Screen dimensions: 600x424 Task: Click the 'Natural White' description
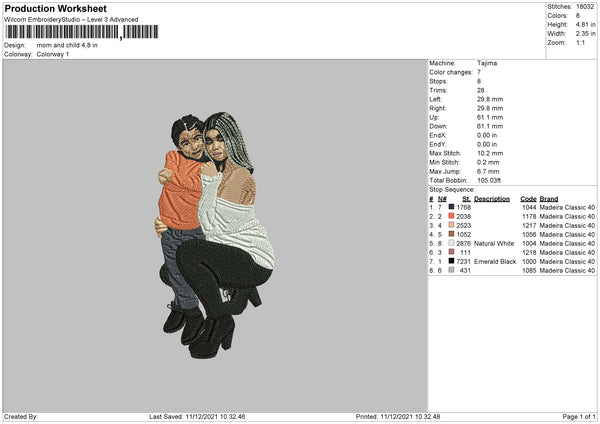(494, 243)
